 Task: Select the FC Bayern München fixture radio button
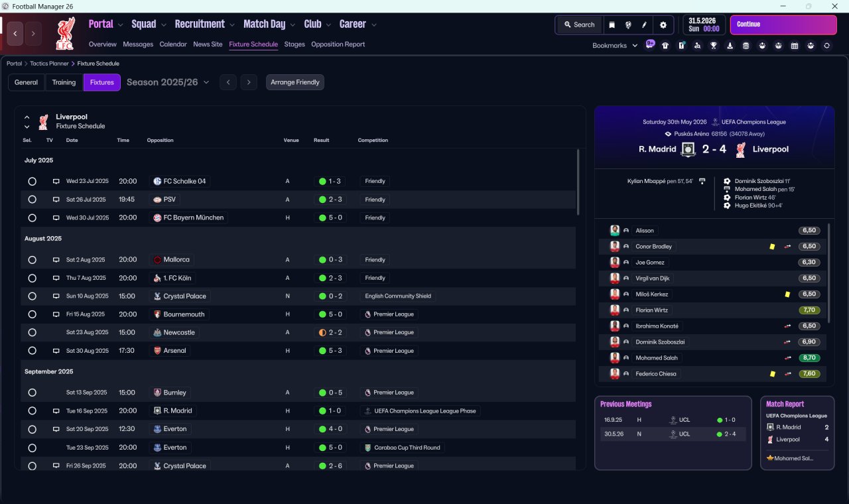pyautogui.click(x=32, y=218)
